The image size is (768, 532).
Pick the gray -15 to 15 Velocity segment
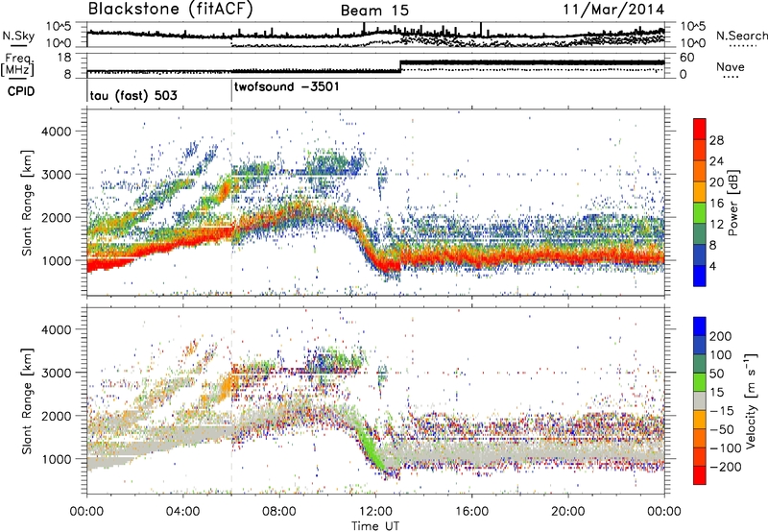[x=700, y=401]
